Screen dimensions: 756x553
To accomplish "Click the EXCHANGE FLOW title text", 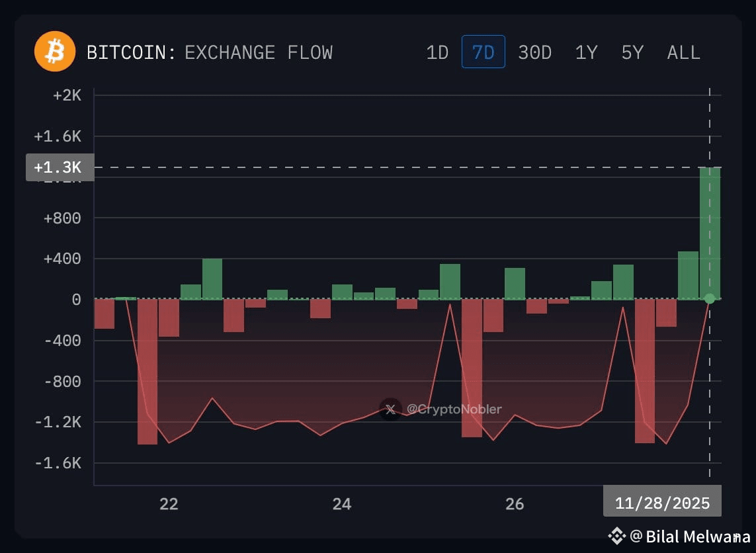I will click(259, 52).
